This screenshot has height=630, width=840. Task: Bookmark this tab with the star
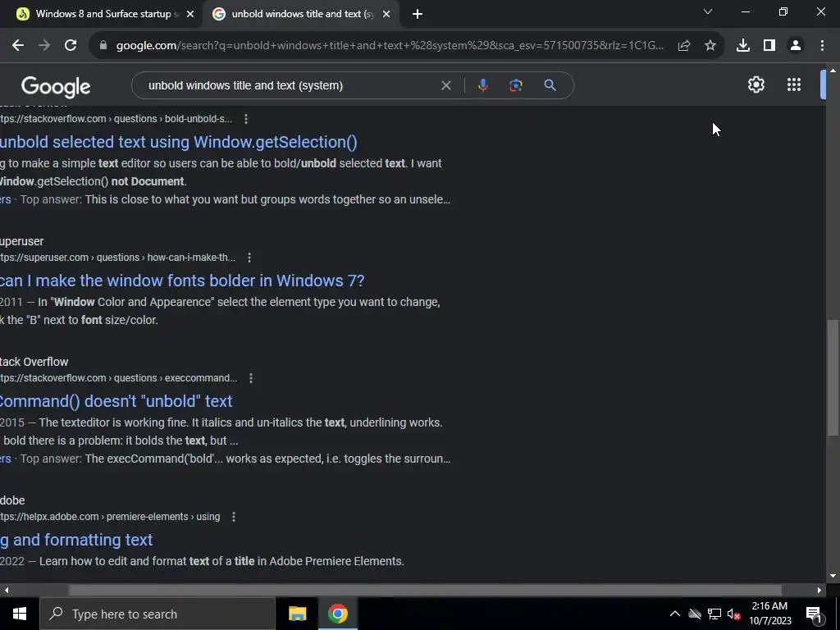[710, 46]
